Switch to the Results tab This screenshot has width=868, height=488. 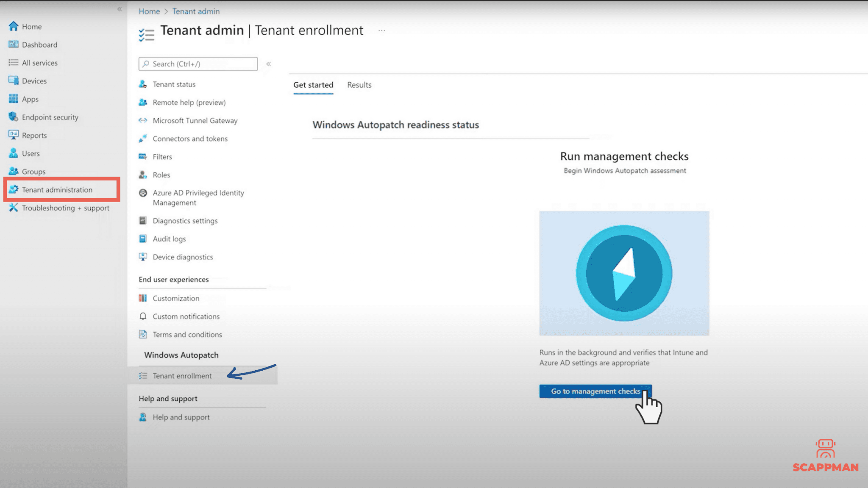pyautogui.click(x=359, y=85)
